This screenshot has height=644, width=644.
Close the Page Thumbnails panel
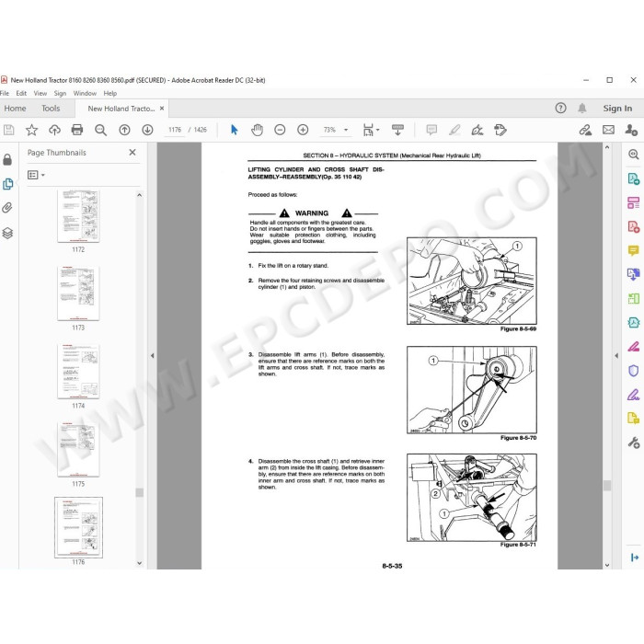pos(132,153)
